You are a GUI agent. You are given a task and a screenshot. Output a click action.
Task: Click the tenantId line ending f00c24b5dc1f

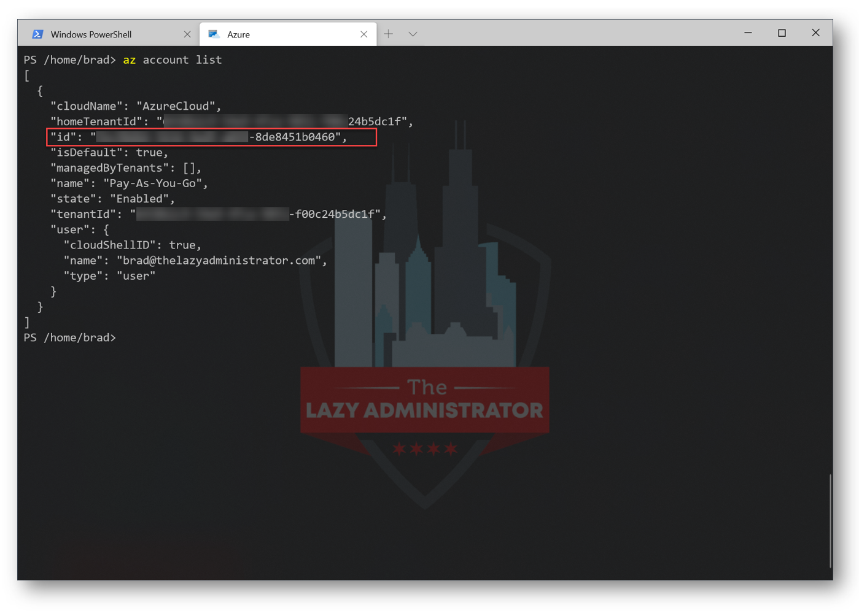coord(219,214)
